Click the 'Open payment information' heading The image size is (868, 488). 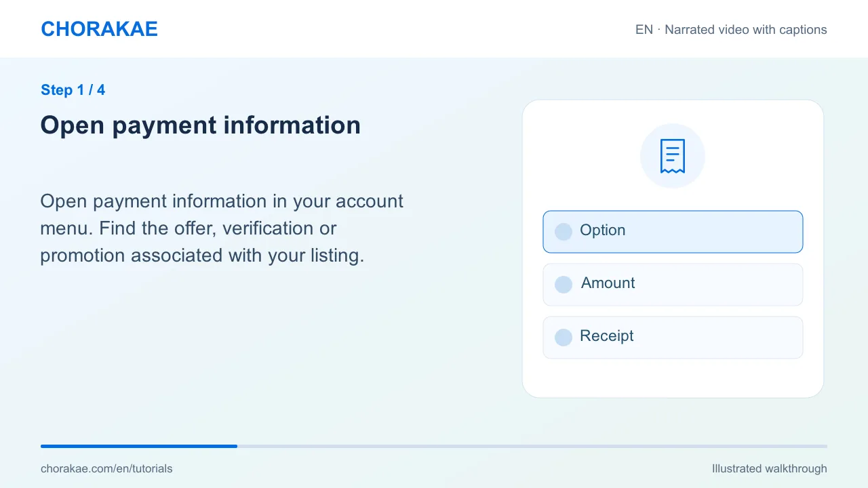[200, 125]
